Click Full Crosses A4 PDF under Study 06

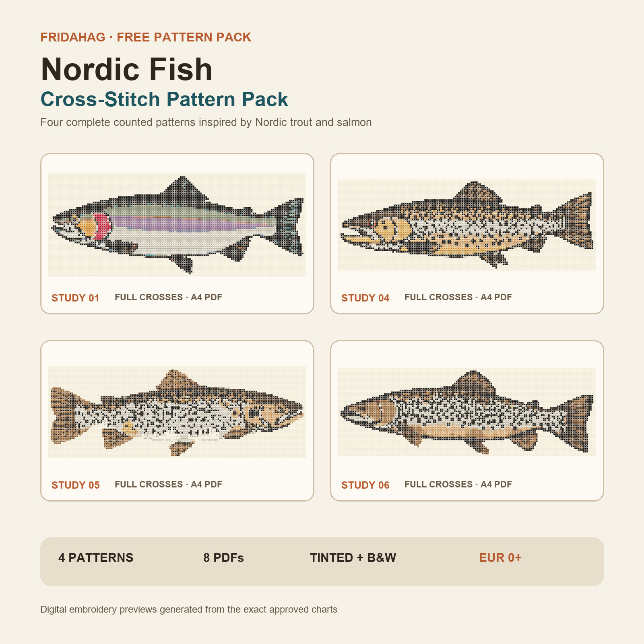pyautogui.click(x=458, y=484)
